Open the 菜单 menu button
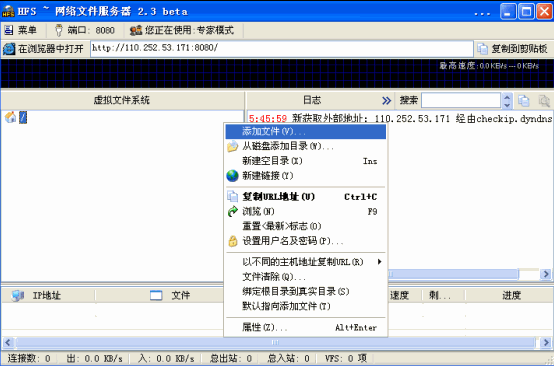554x366 pixels. pos(20,30)
